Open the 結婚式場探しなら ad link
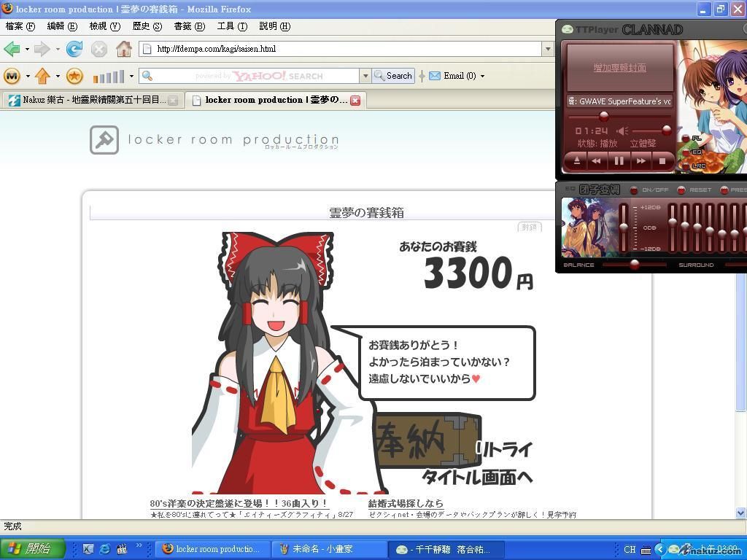Screen dimensions: 747x560 point(406,503)
